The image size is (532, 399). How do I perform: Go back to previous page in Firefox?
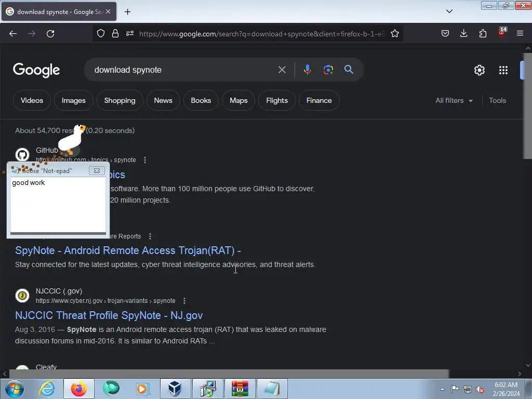point(13,34)
